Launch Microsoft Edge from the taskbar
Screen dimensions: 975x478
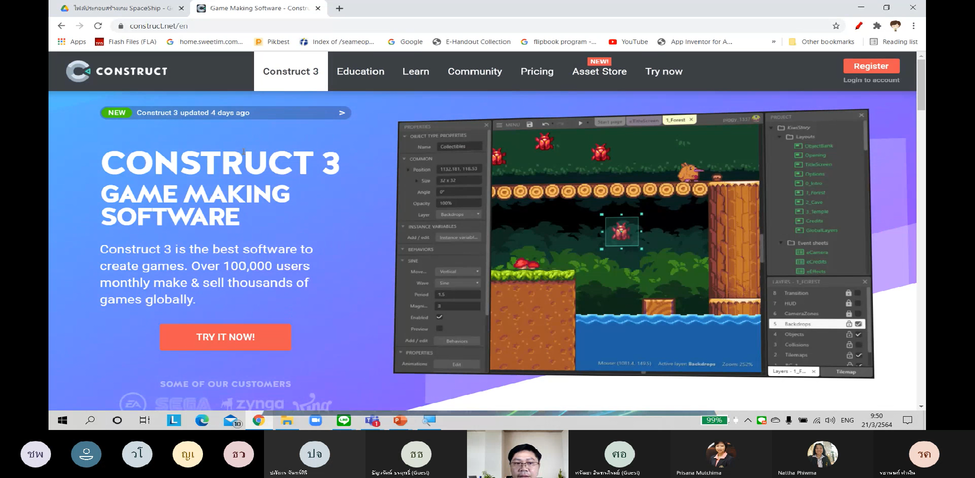(x=201, y=420)
